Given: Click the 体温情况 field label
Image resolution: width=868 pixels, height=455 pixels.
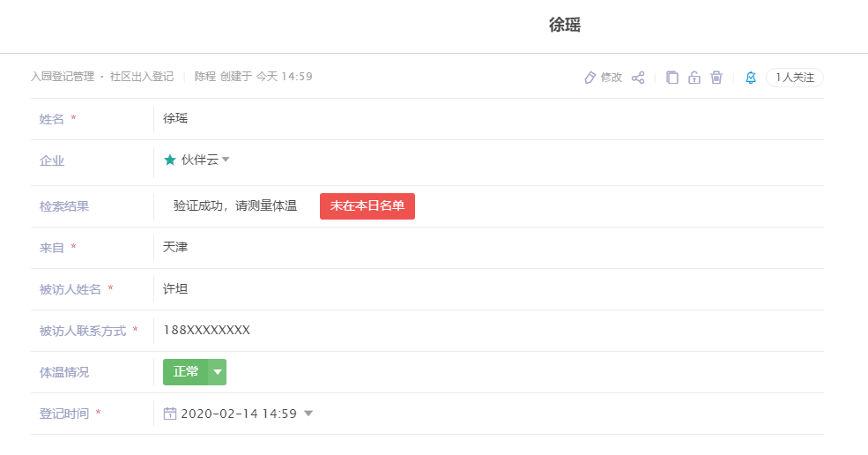Looking at the screenshot, I should point(64,372).
